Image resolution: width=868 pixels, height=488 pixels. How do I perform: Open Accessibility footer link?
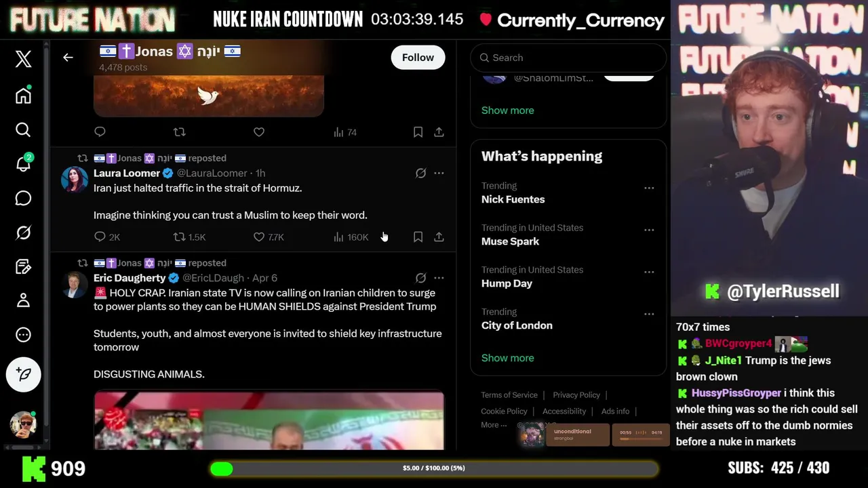pos(564,411)
